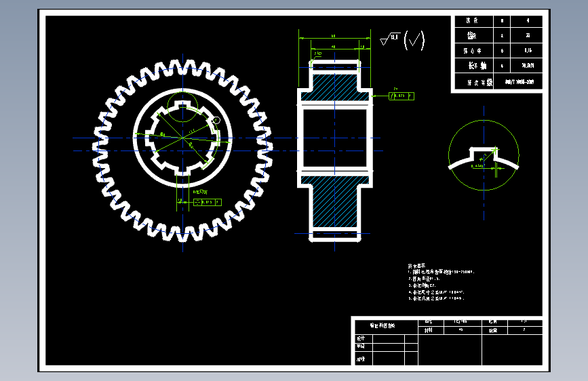
Task: Pick the green detail circle atop the spline hub
Action: pos(182,107)
